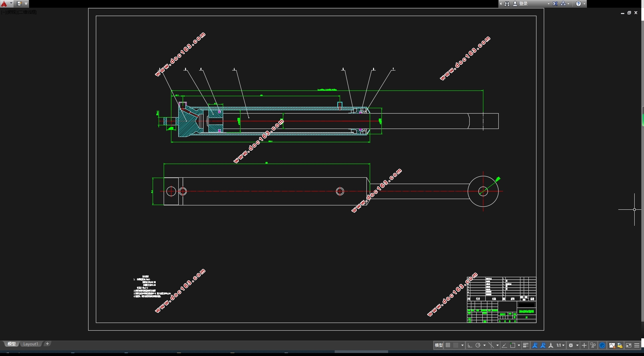Viewport: 644px width, 356px height.
Task: Toggle Clean Screen fullscreen icon
Action: [x=628, y=345]
